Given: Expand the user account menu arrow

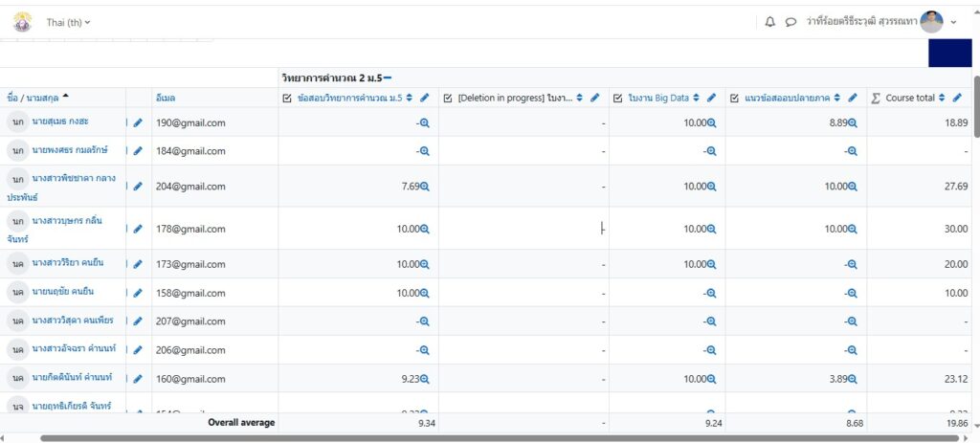Looking at the screenshot, I should click(x=953, y=22).
